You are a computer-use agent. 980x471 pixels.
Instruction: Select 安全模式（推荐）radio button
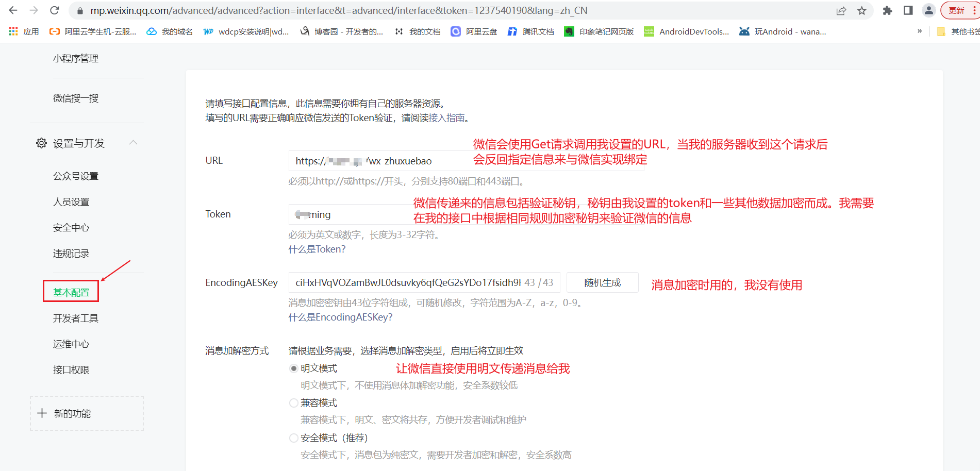tap(293, 438)
